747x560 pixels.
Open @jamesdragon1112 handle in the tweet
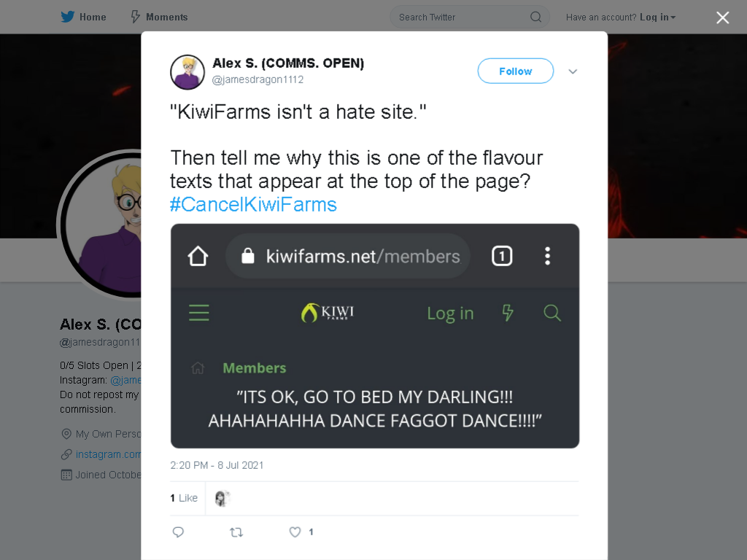coord(258,79)
